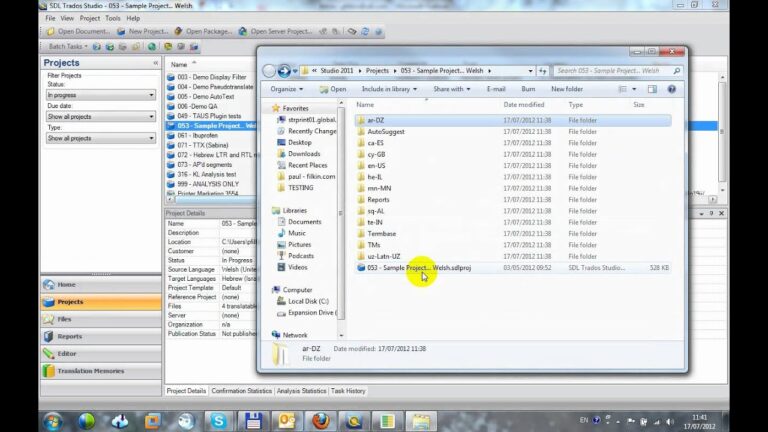
Task: Click New folder in Explorer toolbar
Action: click(x=567, y=89)
